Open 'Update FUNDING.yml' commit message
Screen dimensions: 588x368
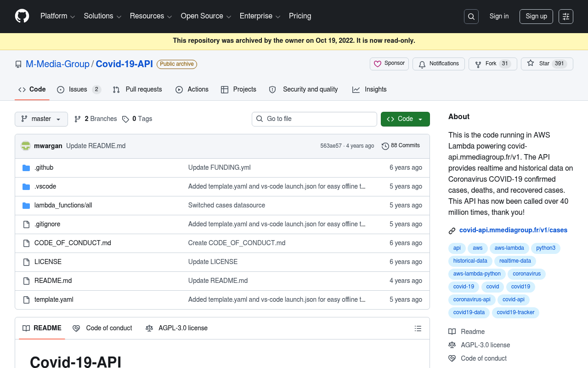click(220, 167)
